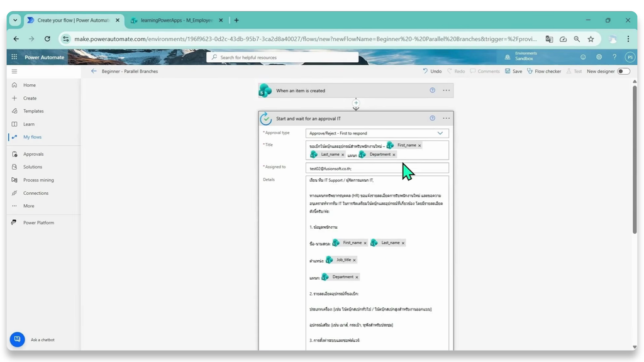This screenshot has width=644, height=362.
Task: Open Solutions in the sidebar
Action: (x=33, y=167)
